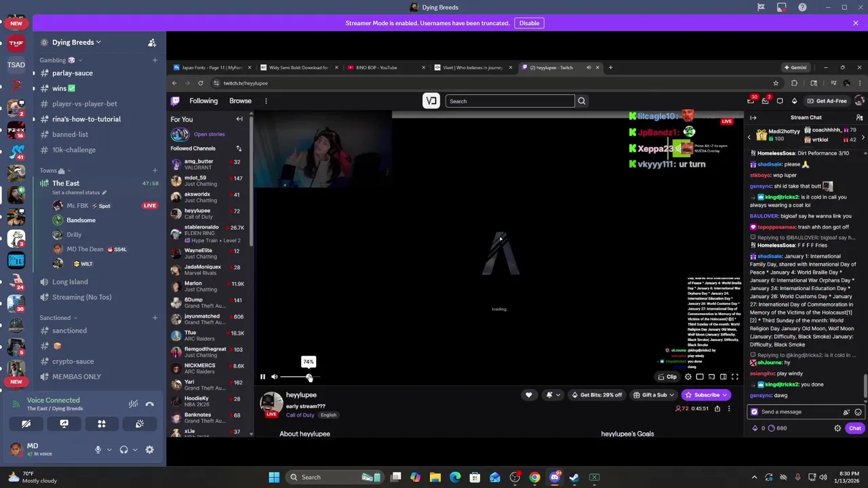Create a Clip of the stream
The height and width of the screenshot is (488, 868).
click(x=668, y=377)
